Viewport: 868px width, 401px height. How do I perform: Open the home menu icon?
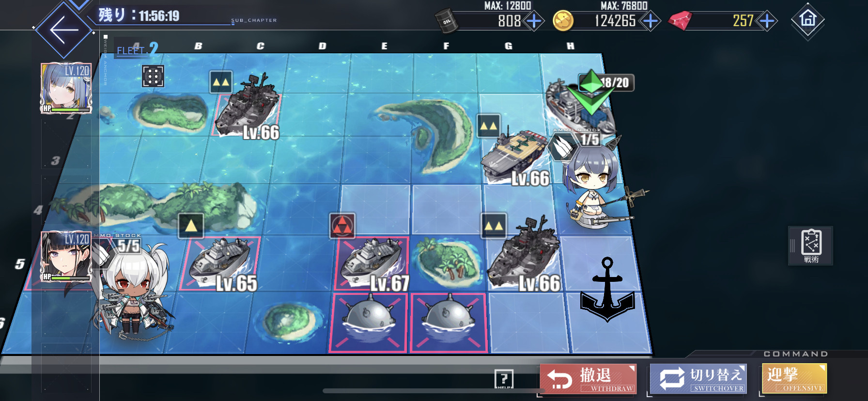coord(807,20)
